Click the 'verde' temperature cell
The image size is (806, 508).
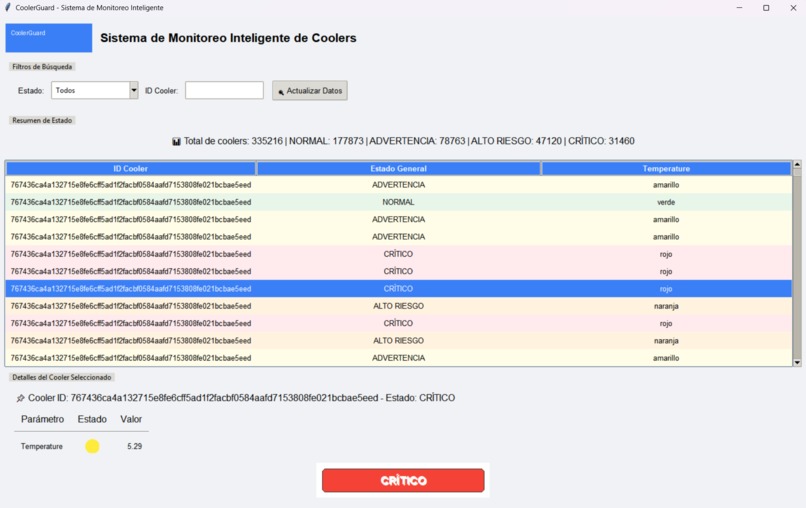pyautogui.click(x=666, y=202)
